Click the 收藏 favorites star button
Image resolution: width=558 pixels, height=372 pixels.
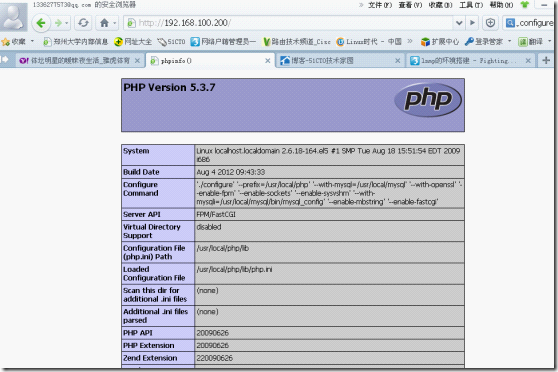coord(14,42)
